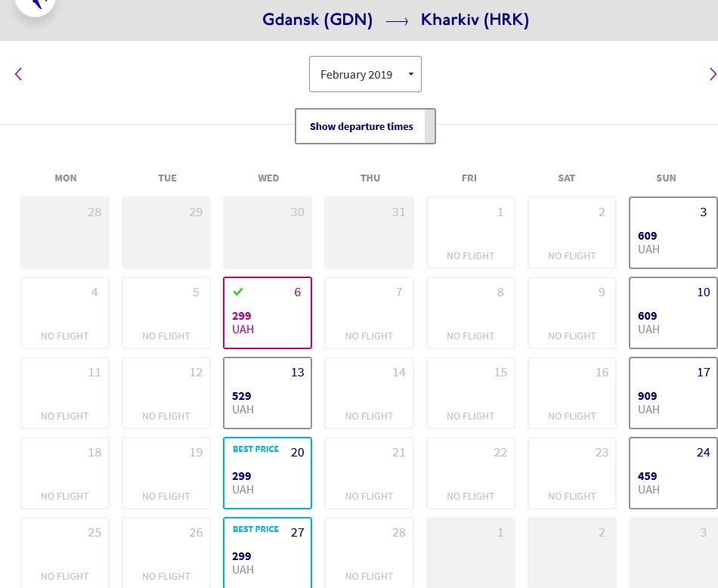
Task: Click the no-flight cell for February 14
Action: tap(369, 393)
